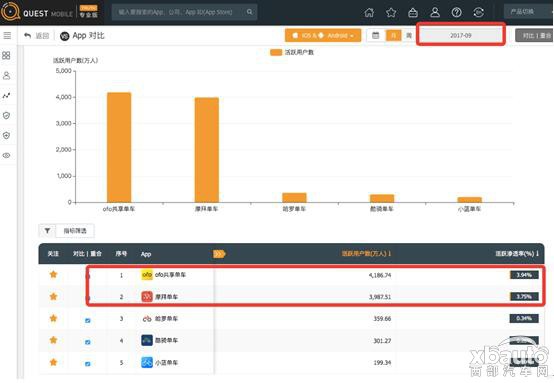This screenshot has width=554, height=383.
Task: Sort by 活跃用户数(万人) column
Action: coord(366,253)
